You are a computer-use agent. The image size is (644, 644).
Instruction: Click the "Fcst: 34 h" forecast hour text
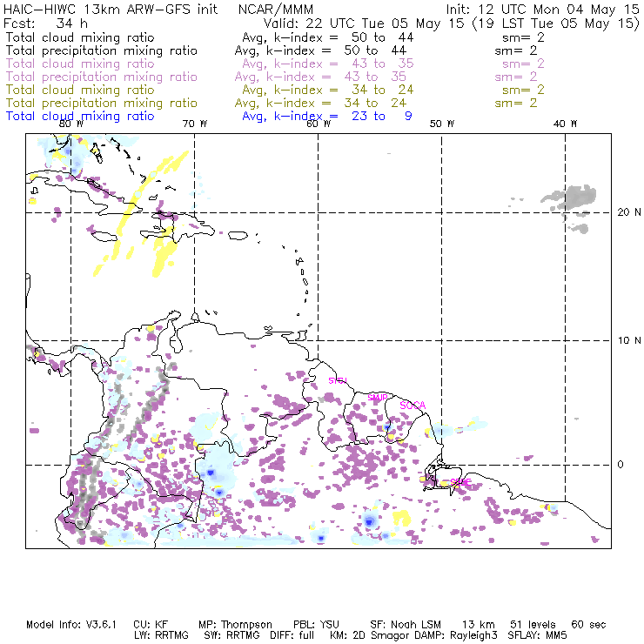point(45,23)
